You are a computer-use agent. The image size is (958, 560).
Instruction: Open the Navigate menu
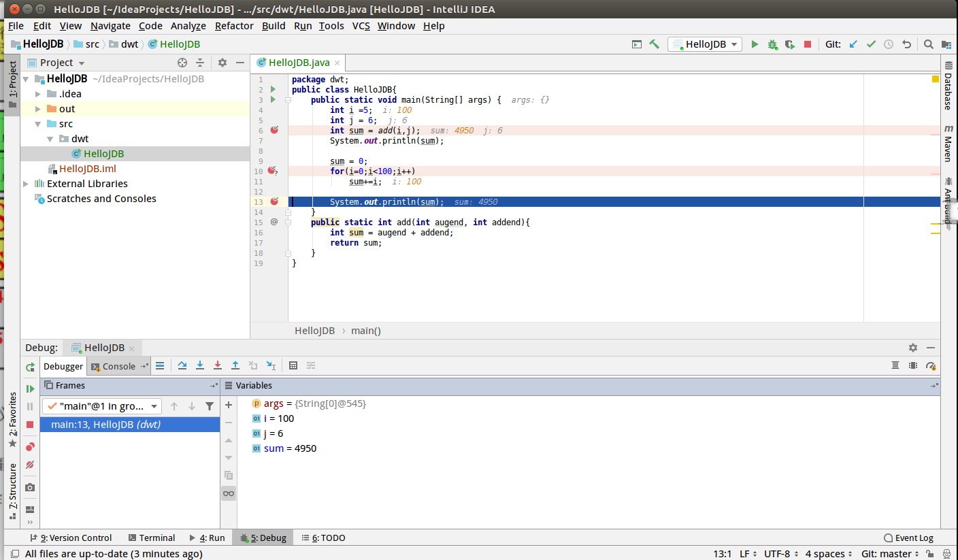pyautogui.click(x=110, y=26)
